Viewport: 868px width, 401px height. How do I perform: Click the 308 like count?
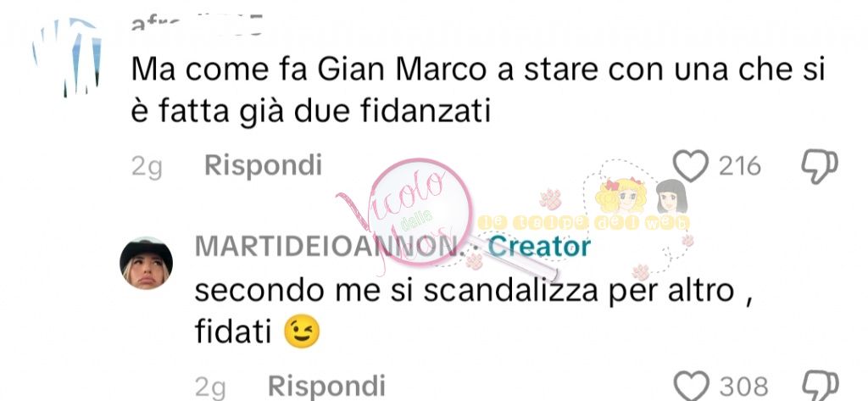point(744,386)
